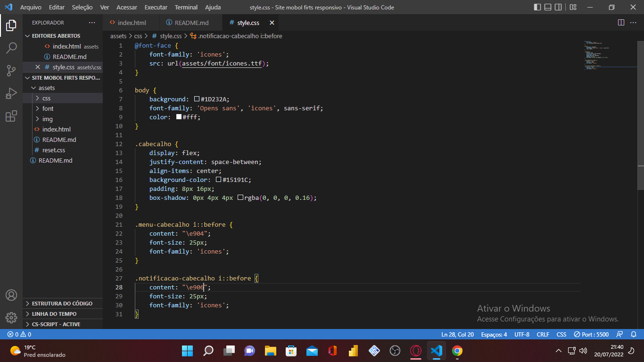Image resolution: width=644 pixels, height=362 pixels.
Task: Open the Source Control view
Action: coord(11,71)
